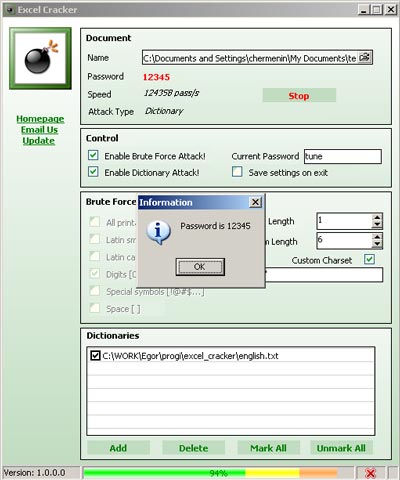Click the bomb logo image

[40, 58]
